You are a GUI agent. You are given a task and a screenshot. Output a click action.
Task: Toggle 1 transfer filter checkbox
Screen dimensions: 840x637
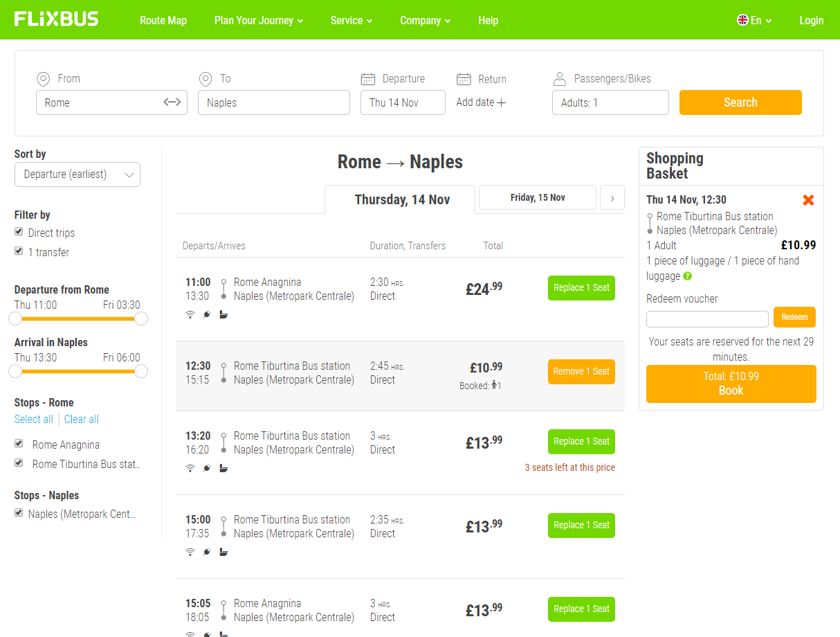point(19,251)
